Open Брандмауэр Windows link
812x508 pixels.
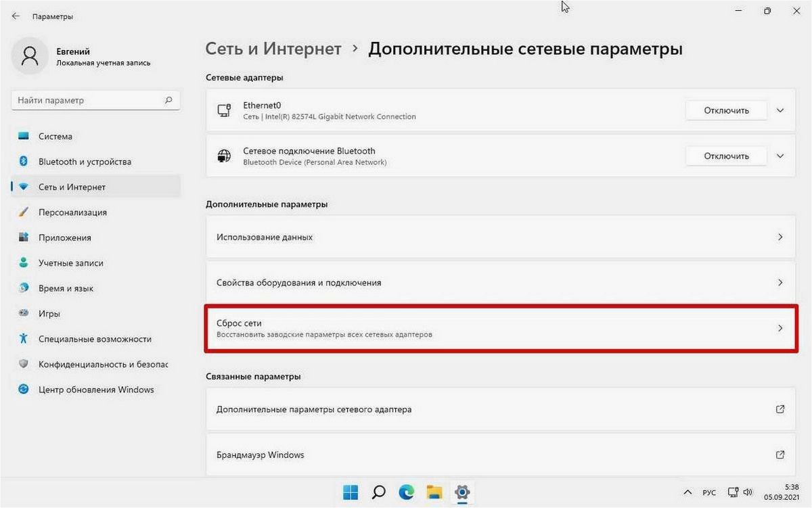click(x=500, y=455)
